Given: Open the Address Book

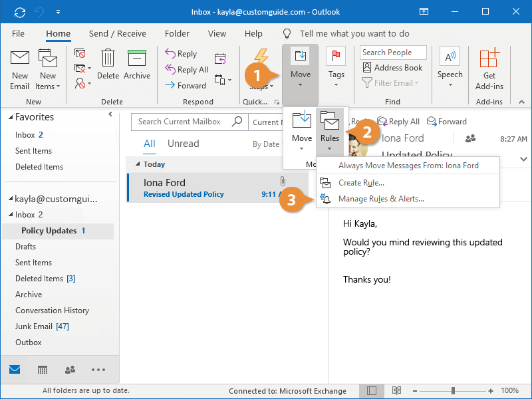Looking at the screenshot, I should [392, 68].
